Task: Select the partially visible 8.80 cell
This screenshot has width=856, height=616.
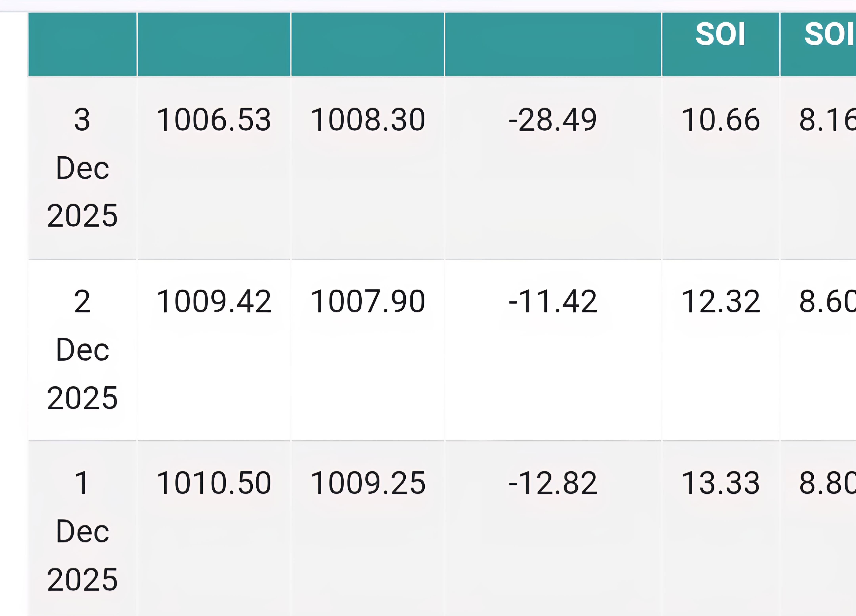Action: [x=826, y=483]
